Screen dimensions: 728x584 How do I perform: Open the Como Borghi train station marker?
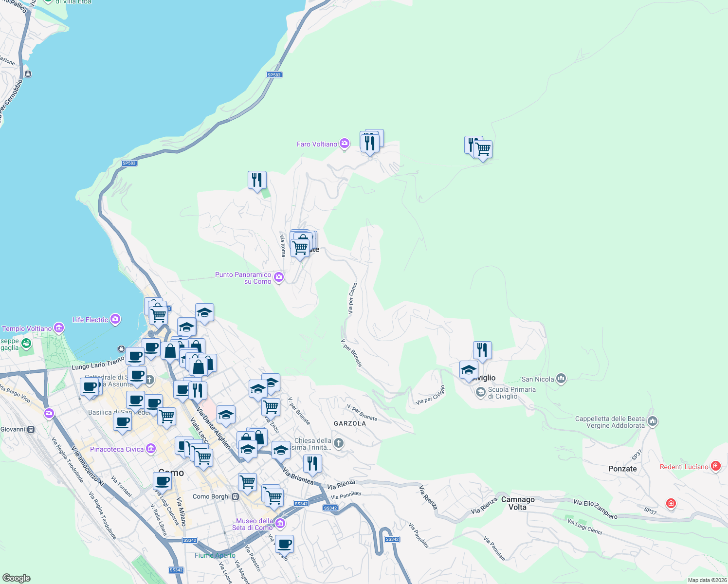click(235, 496)
